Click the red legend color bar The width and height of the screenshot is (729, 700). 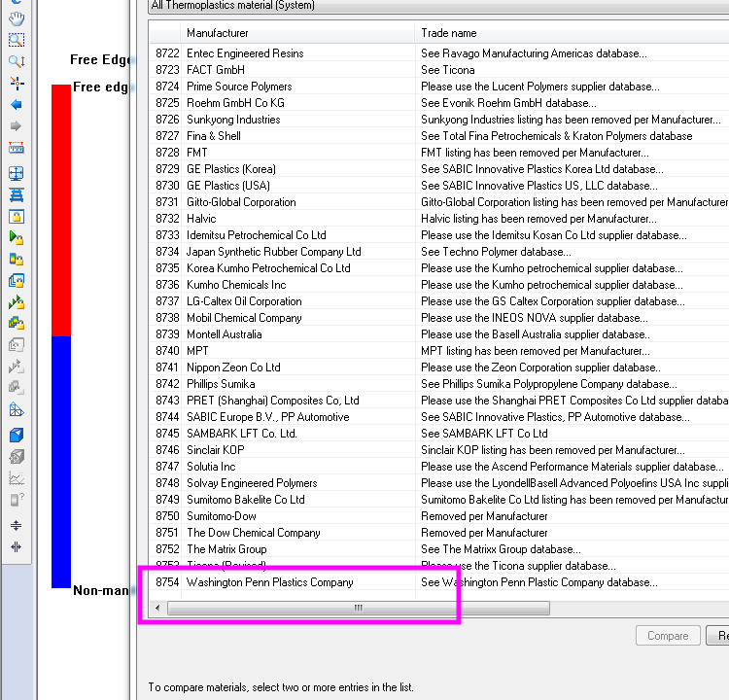[x=61, y=210]
